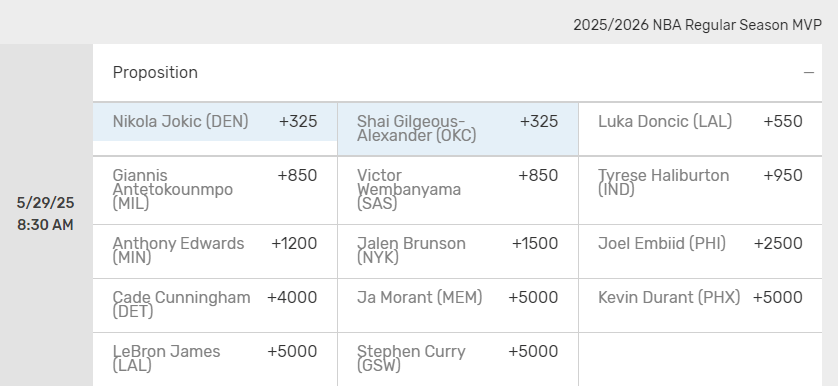Select Anthony Edwards (MIN) at +1200
This screenshot has height=386, width=838.
click(215, 251)
